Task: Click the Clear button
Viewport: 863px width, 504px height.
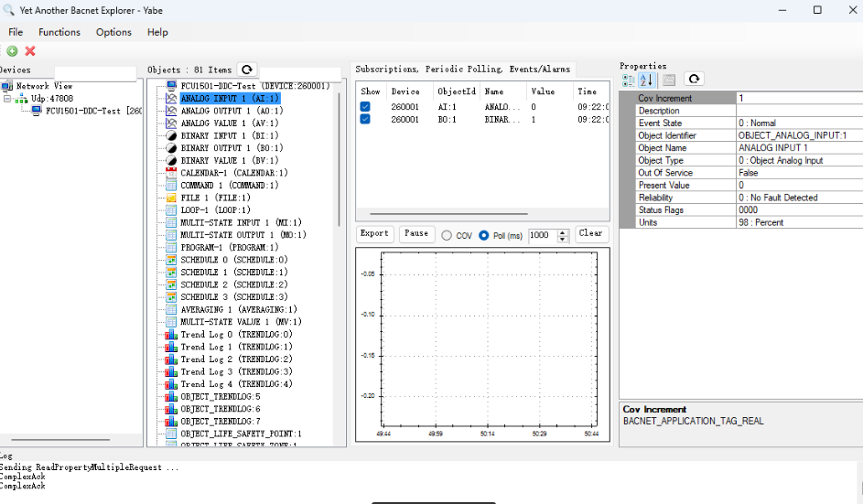Action: tap(590, 233)
